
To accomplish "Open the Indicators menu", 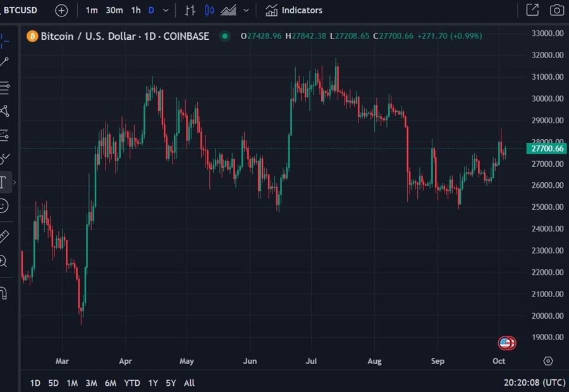I will click(294, 11).
